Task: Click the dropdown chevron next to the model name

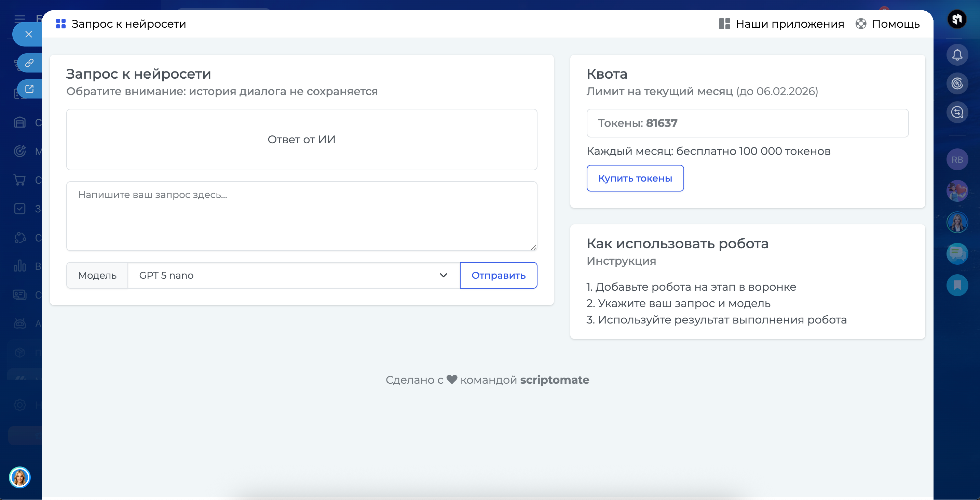Action: 443,275
